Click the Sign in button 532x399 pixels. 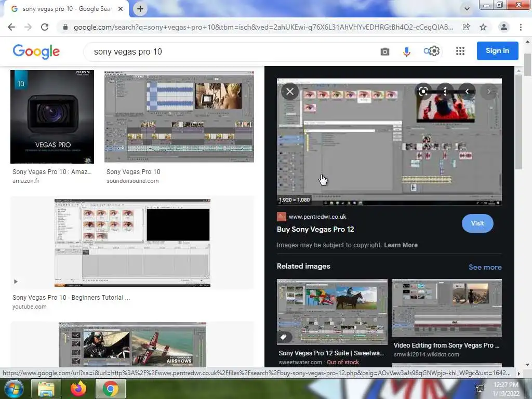point(497,50)
